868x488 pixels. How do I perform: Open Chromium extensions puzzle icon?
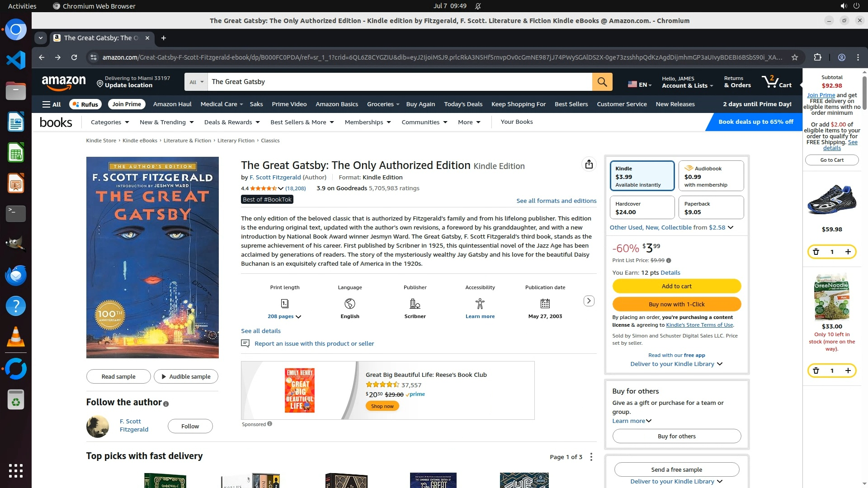point(817,57)
